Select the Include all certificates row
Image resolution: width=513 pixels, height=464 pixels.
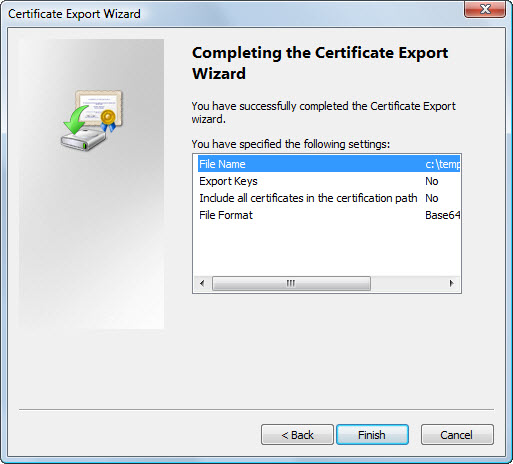click(x=329, y=198)
